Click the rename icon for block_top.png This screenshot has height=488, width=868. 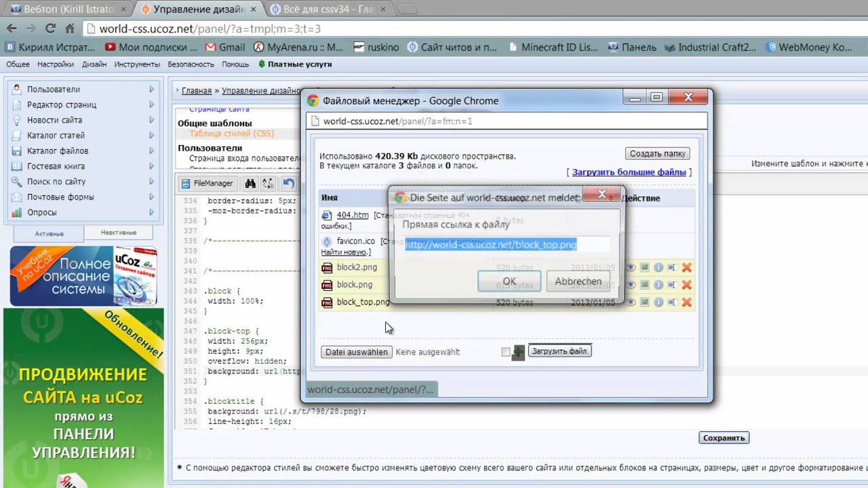(671, 302)
